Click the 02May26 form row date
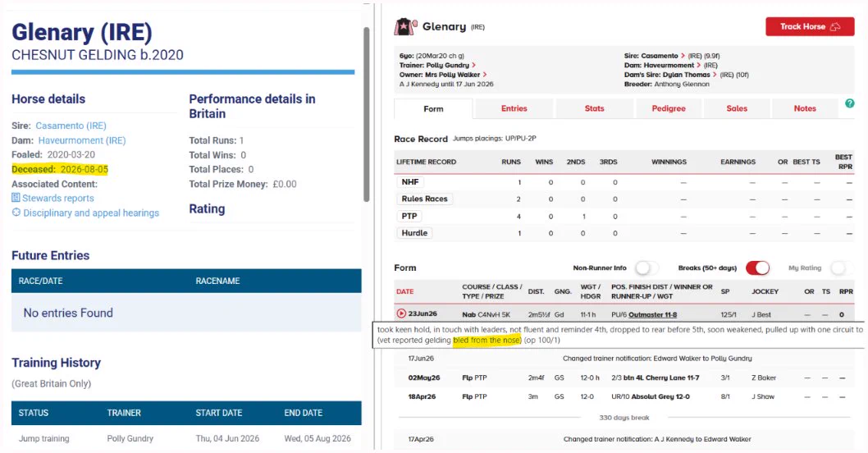This screenshot has height=453, width=868. [424, 377]
